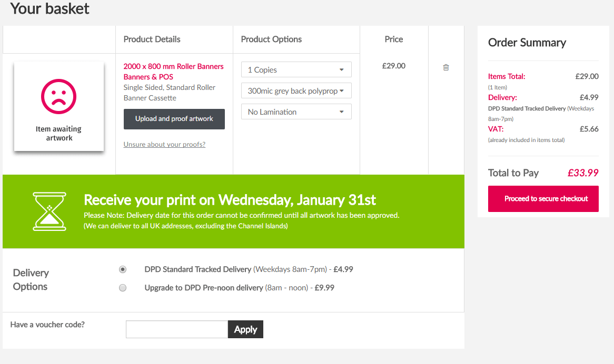The image size is (614, 364).
Task: Apply the voucher code
Action: point(245,329)
